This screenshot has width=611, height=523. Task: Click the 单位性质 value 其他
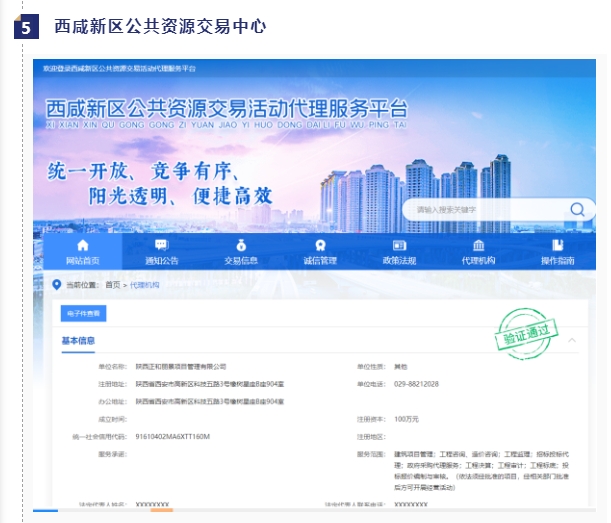click(401, 366)
